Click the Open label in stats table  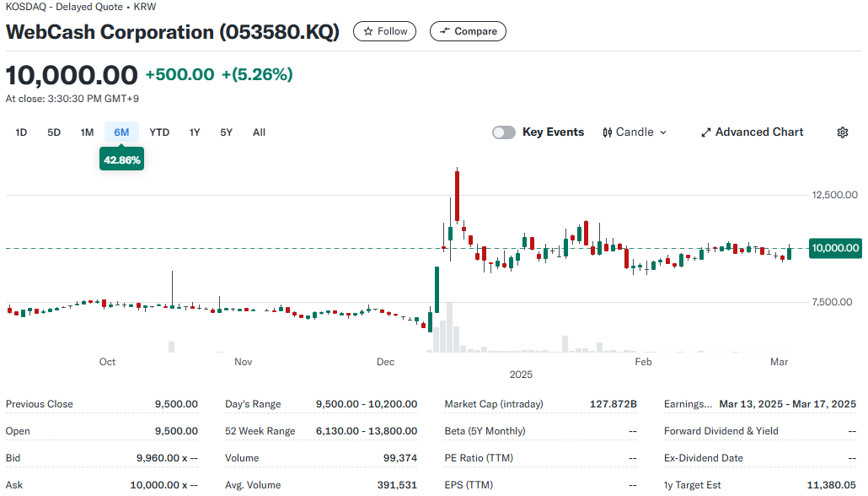(18, 431)
